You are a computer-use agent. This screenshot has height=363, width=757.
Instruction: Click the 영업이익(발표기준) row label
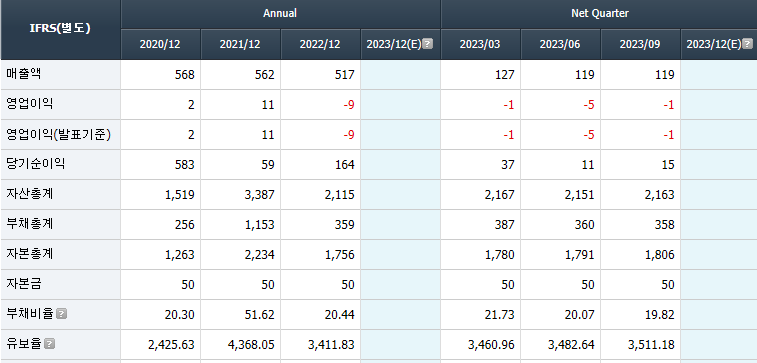pos(58,134)
